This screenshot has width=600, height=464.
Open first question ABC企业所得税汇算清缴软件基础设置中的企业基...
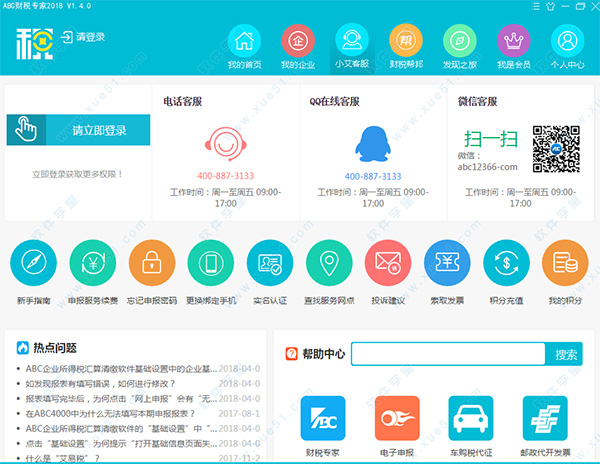121,369
